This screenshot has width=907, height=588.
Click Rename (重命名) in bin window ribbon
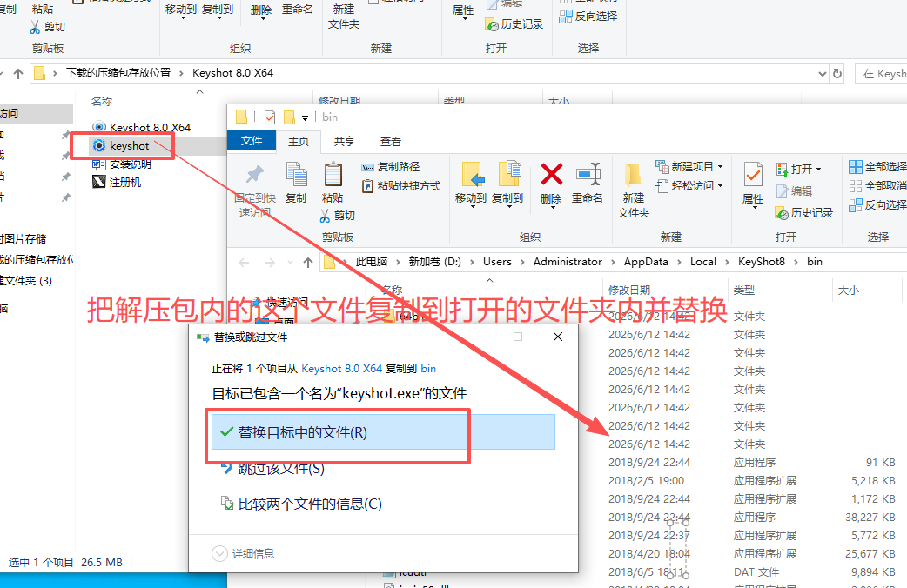588,184
